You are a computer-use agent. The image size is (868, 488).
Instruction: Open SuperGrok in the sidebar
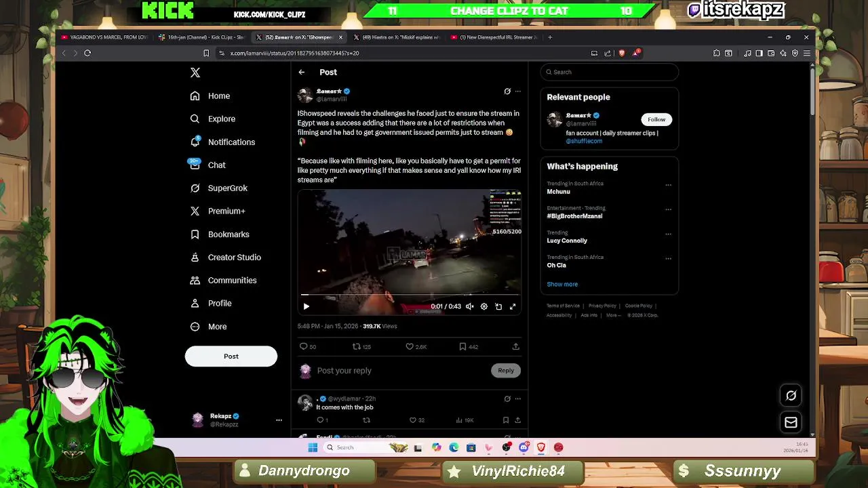[x=218, y=188]
